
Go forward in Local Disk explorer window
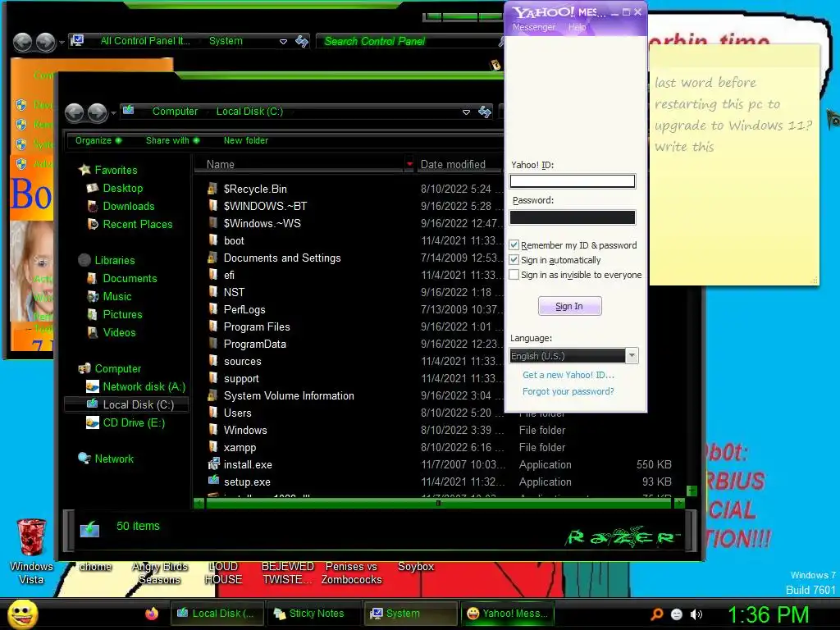coord(97,112)
